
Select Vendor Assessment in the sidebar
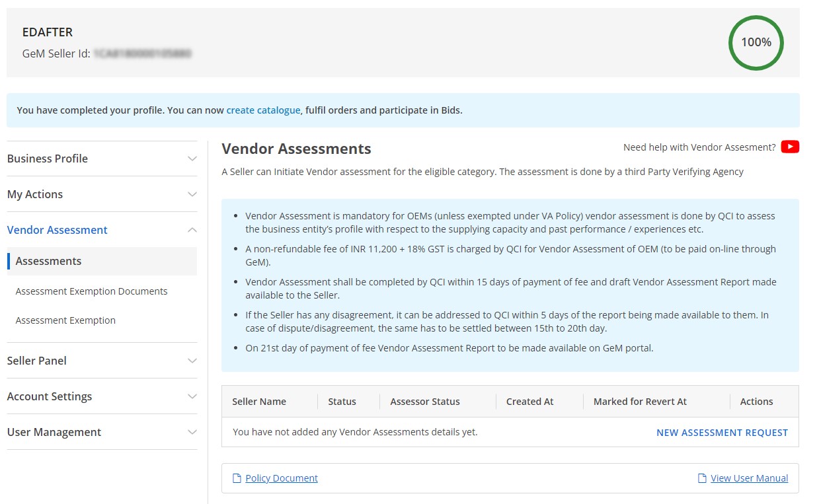click(57, 229)
